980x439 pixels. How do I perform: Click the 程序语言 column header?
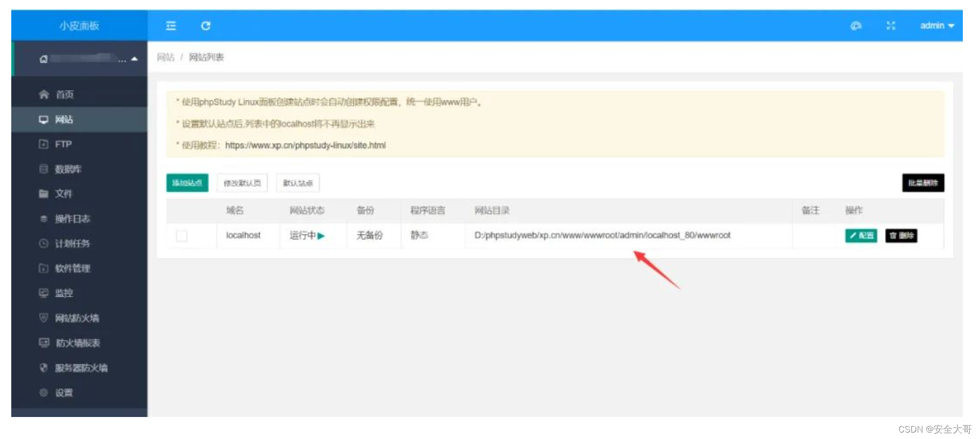click(x=428, y=210)
